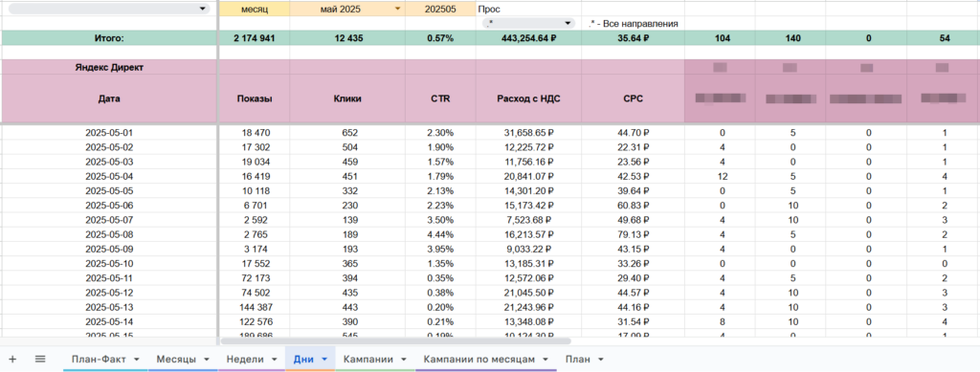Screen dimensions: 980x372
Task: Click CTR value 4.44%
Action: click(x=440, y=234)
